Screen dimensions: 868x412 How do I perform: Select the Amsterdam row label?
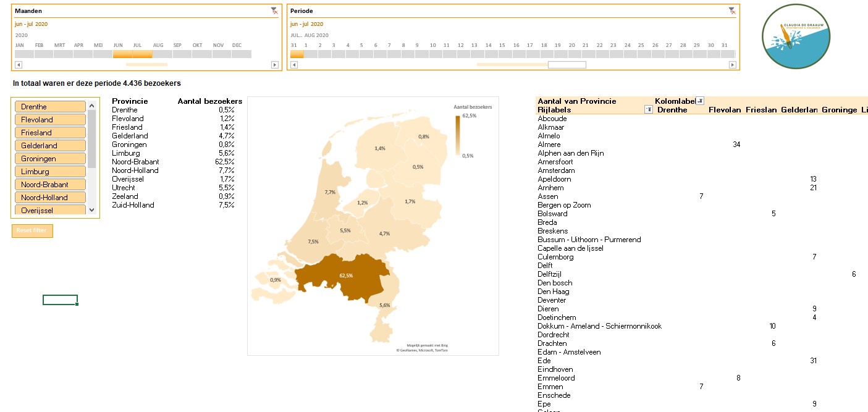pyautogui.click(x=556, y=170)
